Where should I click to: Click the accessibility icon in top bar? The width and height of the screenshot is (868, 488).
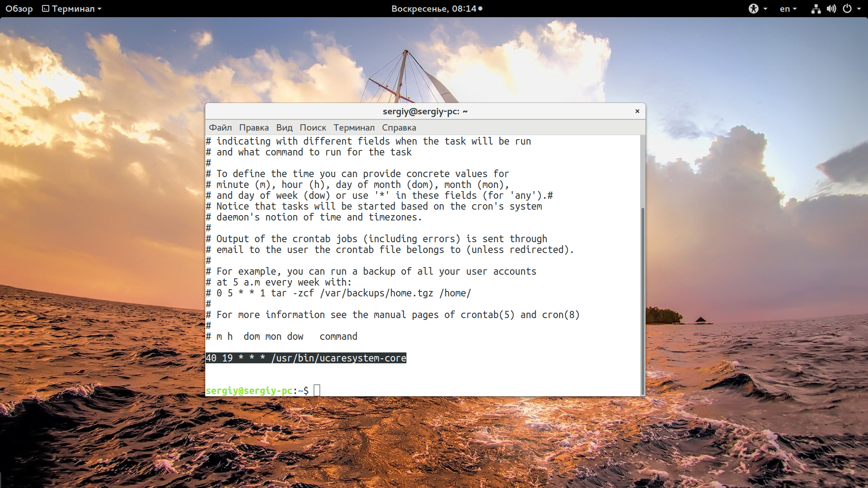(x=753, y=9)
